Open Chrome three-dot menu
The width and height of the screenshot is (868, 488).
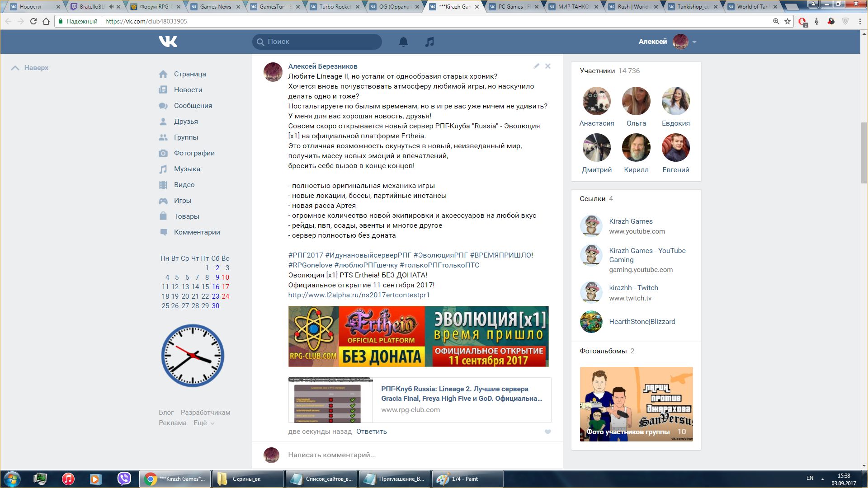860,21
